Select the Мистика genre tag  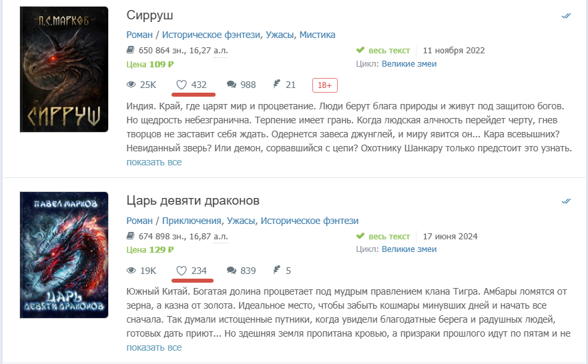pyautogui.click(x=317, y=35)
